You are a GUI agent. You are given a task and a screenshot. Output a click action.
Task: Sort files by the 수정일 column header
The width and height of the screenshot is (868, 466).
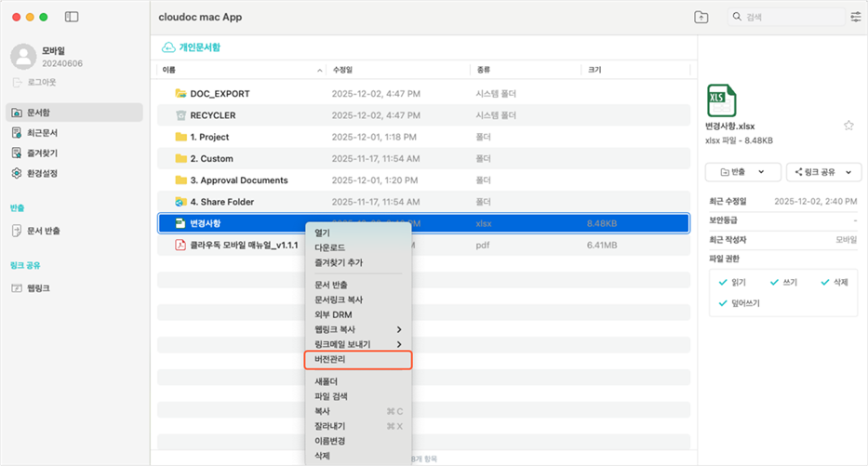(342, 70)
